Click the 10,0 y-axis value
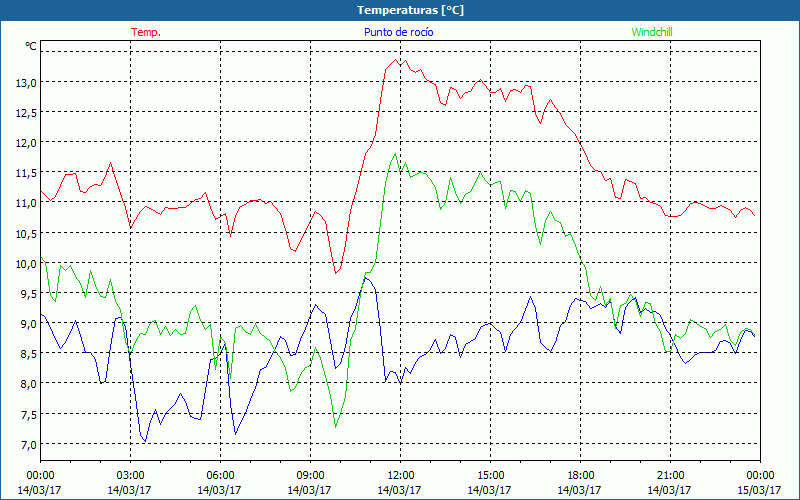800x500 pixels. coord(26,264)
